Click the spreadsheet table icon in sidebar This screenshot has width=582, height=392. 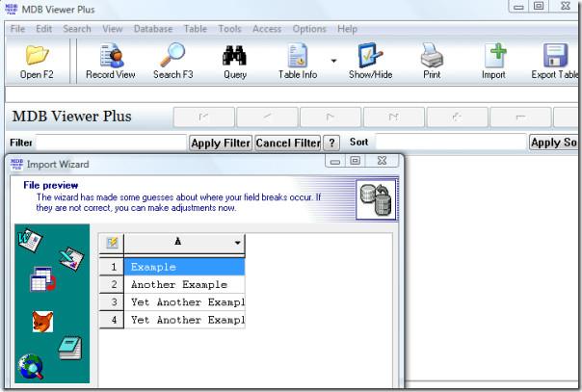point(42,279)
